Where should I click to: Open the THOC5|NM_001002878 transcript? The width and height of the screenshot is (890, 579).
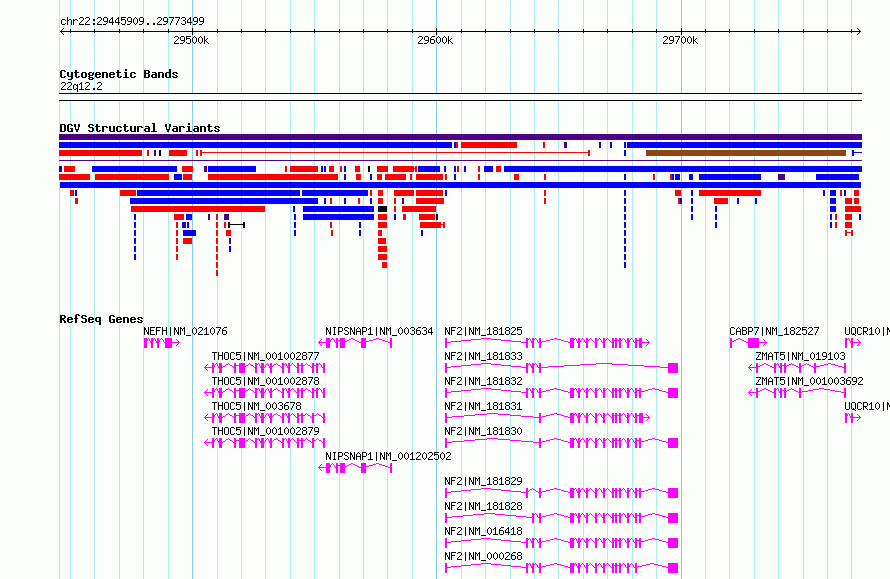[x=265, y=381]
